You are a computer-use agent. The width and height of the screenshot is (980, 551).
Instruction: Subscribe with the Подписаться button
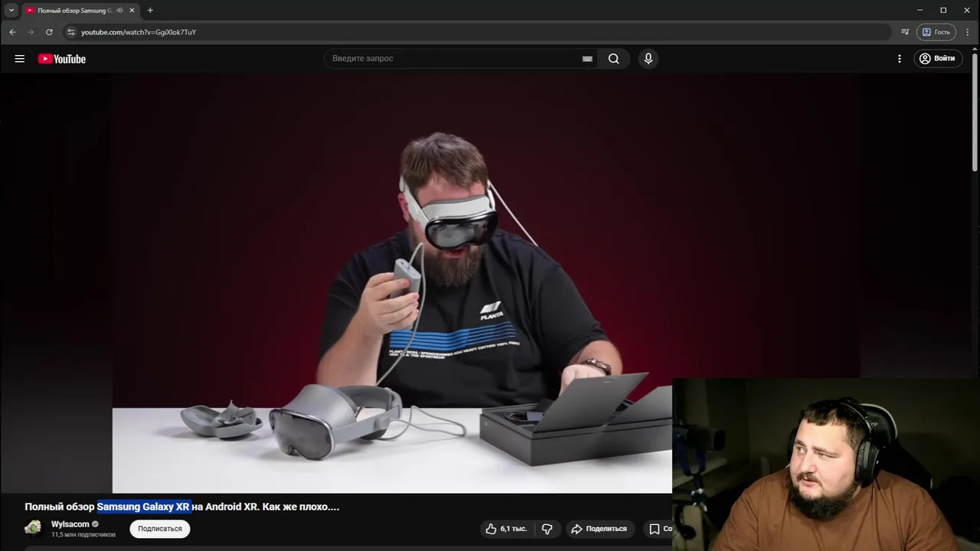160,529
